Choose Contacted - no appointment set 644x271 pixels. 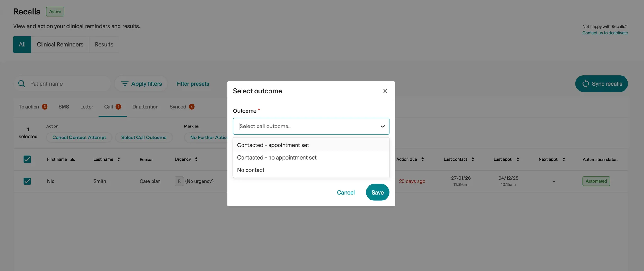[x=277, y=158]
